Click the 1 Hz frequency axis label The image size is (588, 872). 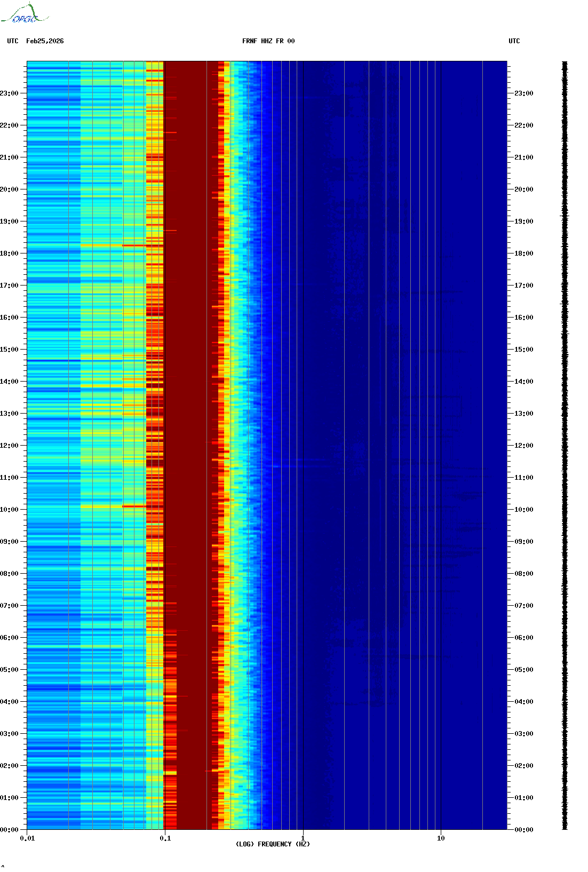coord(303,838)
